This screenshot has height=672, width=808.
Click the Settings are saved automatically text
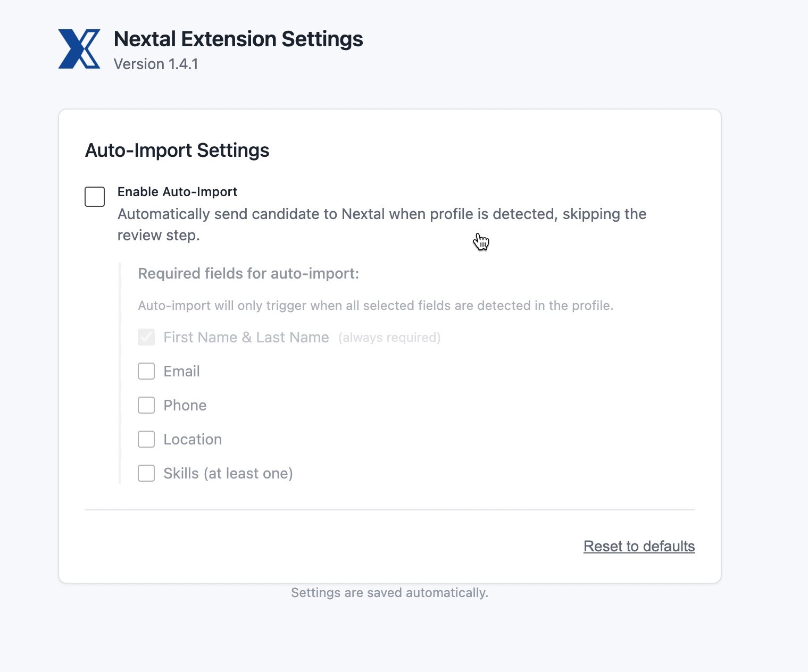pos(389,592)
